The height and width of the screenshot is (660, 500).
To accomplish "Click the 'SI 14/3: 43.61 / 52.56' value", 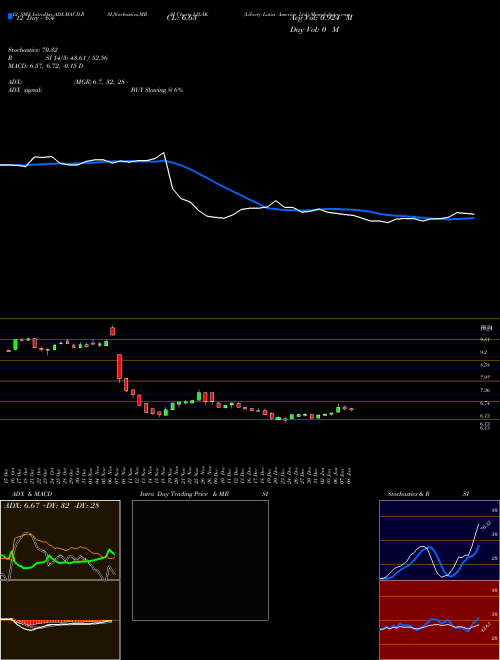I will 77,58.
